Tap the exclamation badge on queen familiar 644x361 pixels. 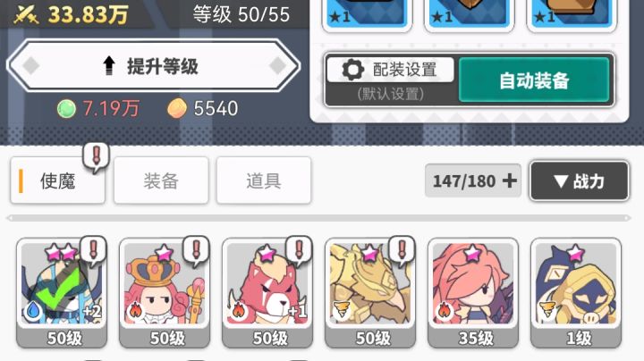196,250
